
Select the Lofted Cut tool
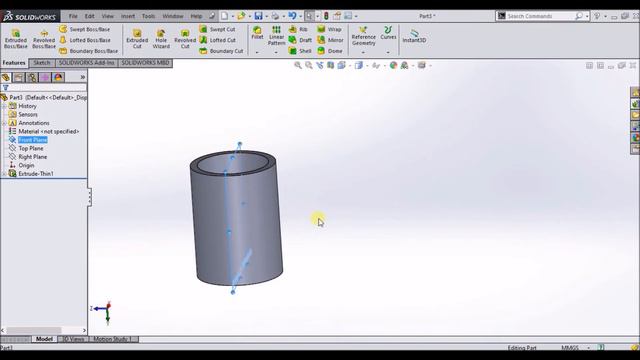pos(218,40)
